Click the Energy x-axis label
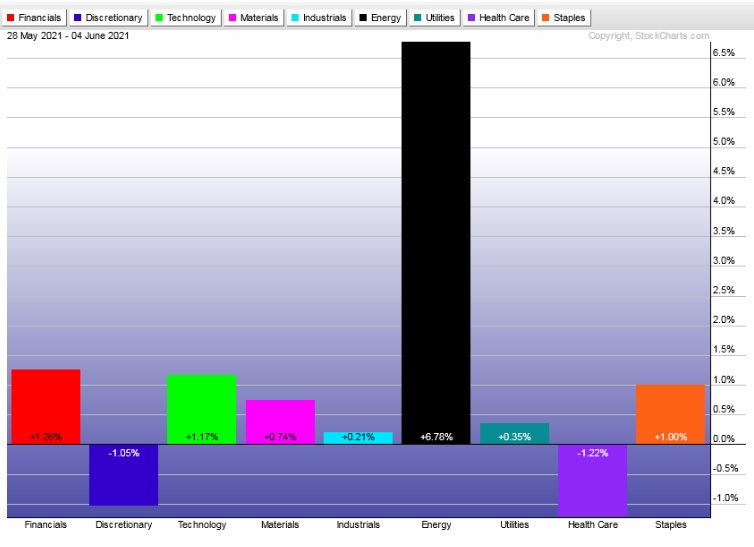Image resolution: width=754 pixels, height=547 pixels. 436,524
